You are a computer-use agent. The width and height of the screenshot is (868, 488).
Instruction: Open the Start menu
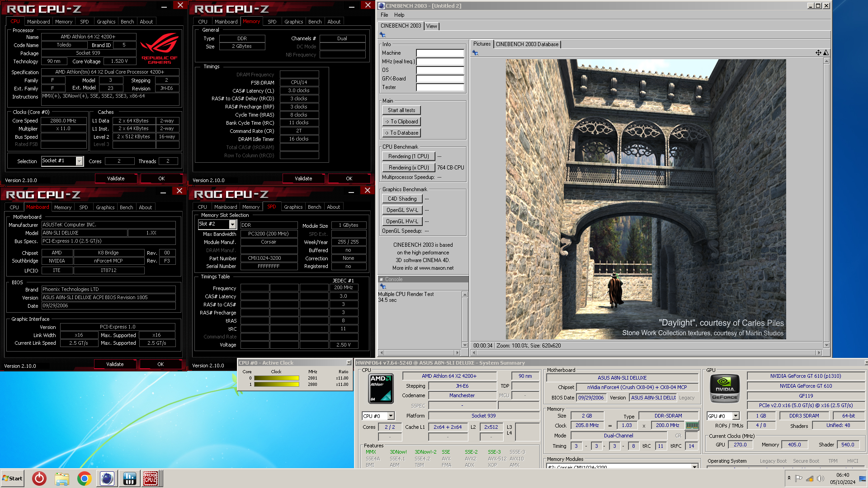coord(12,479)
